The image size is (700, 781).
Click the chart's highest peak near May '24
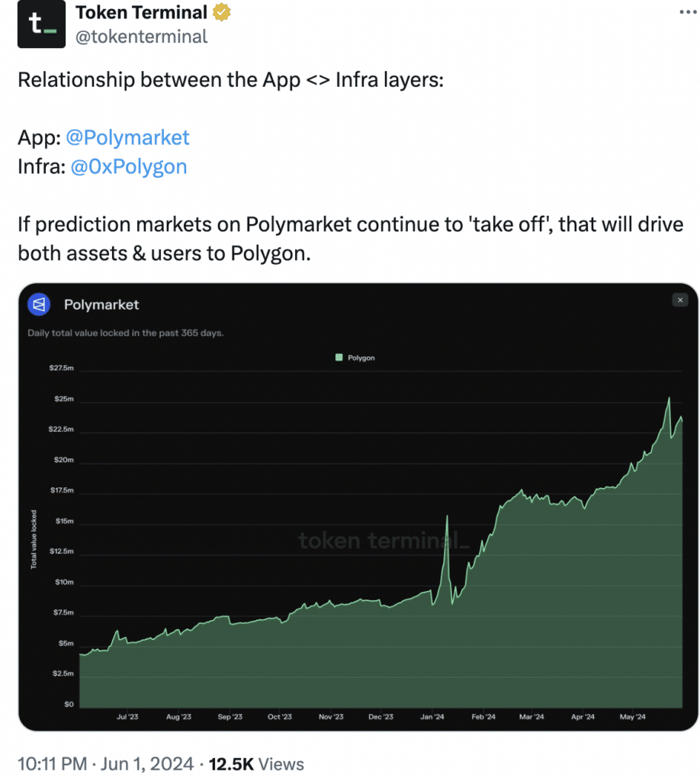(669, 398)
